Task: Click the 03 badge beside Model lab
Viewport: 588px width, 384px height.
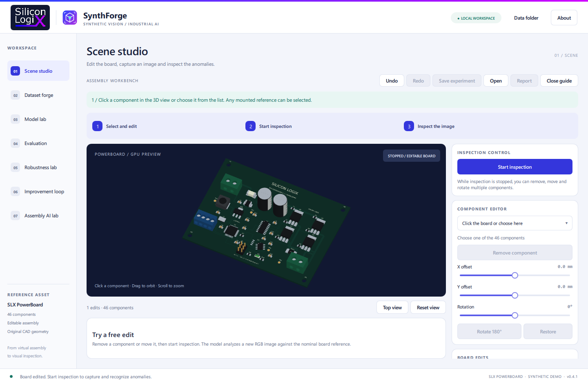Action: (x=16, y=119)
